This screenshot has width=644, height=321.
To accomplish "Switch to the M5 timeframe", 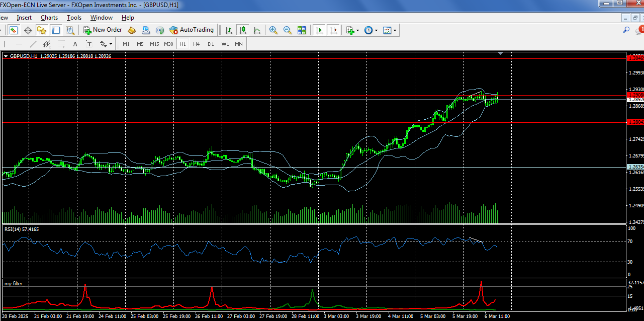I will tap(140, 44).
